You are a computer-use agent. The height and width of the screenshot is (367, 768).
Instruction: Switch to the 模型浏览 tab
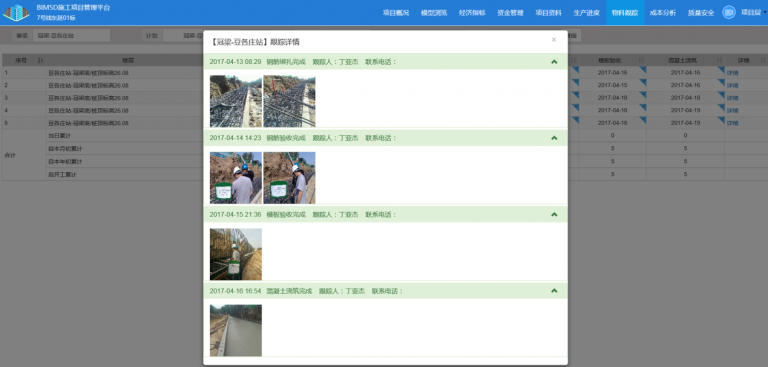click(x=434, y=13)
